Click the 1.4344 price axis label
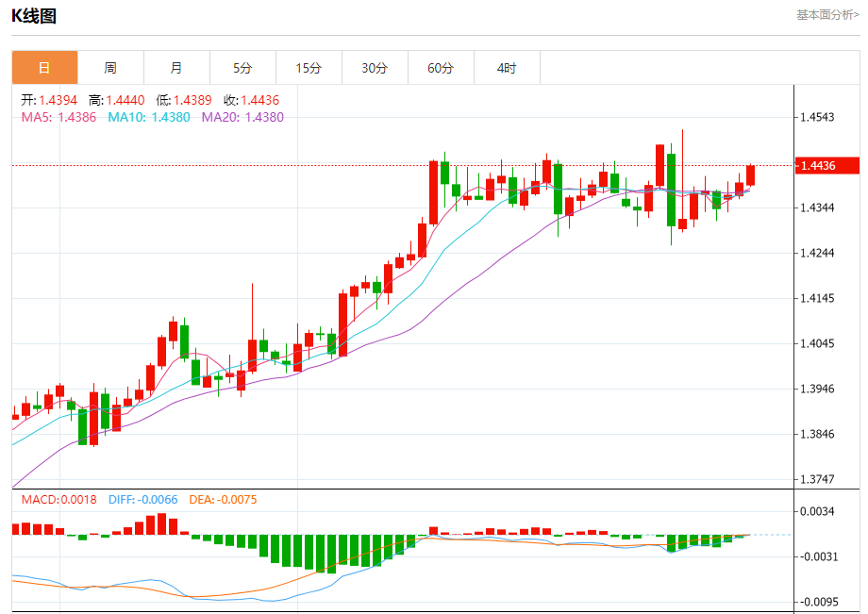The image size is (868, 614). [817, 208]
